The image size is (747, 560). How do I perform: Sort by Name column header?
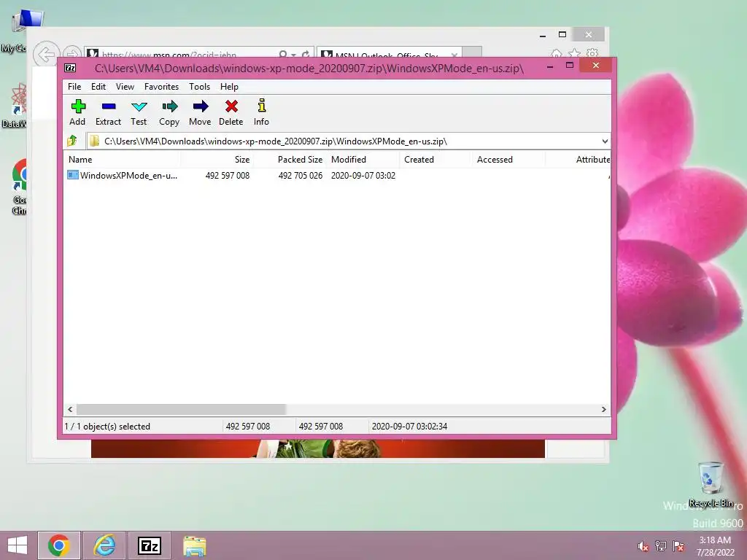(122, 160)
